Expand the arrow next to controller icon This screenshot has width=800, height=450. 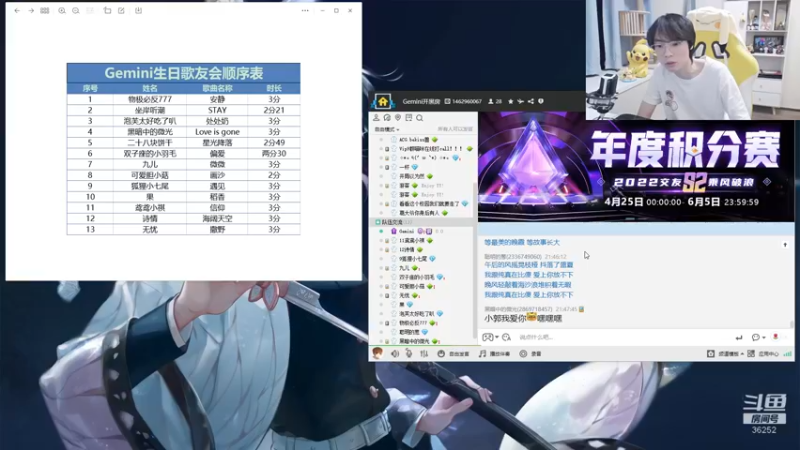coord(496,338)
